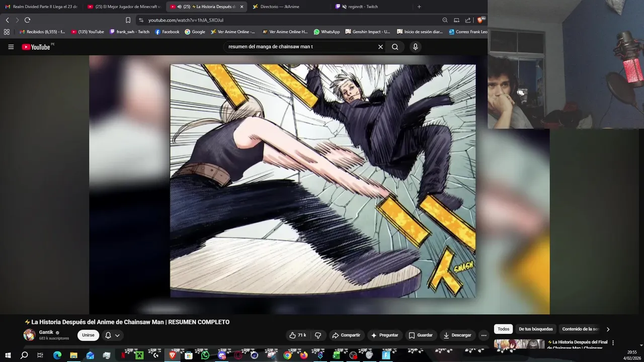Open YouTube guide hamburger menu
Image resolution: width=644 pixels, height=362 pixels.
11,47
